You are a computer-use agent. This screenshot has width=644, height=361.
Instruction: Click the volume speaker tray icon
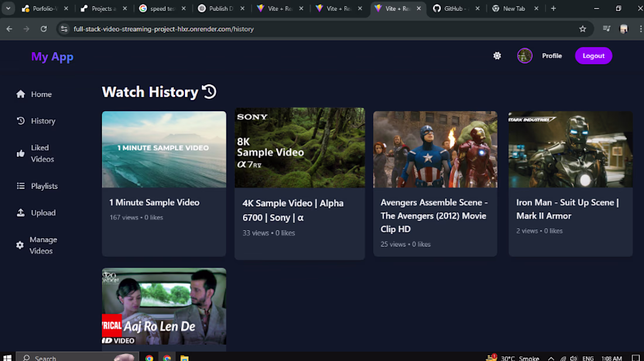[x=573, y=359]
